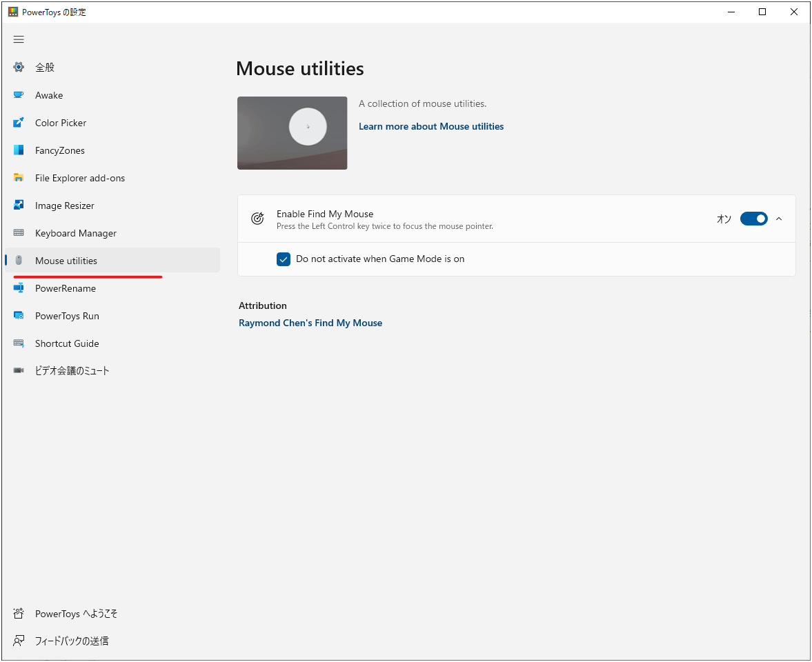Image resolution: width=812 pixels, height=662 pixels.
Task: Click the Keyboard Manager keyboard icon
Action: coord(19,233)
